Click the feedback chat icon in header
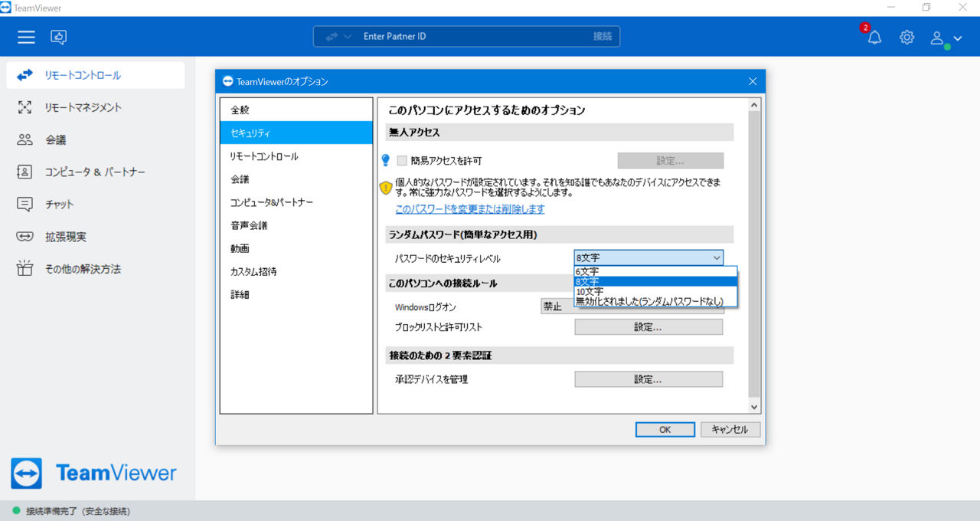 58,37
